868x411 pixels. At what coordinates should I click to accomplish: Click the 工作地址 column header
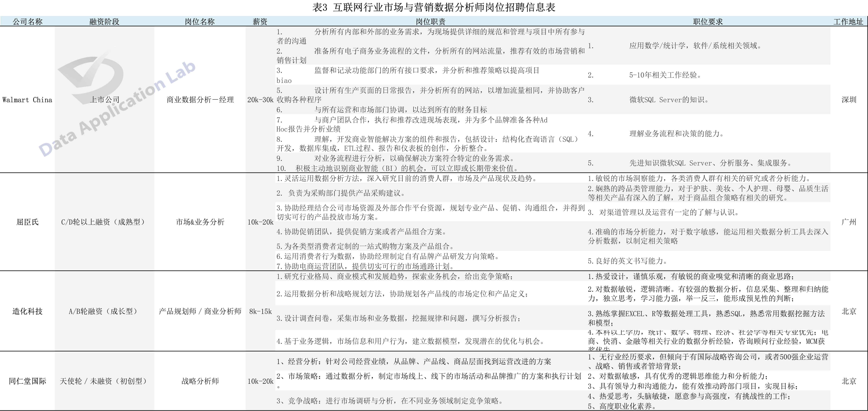click(849, 22)
